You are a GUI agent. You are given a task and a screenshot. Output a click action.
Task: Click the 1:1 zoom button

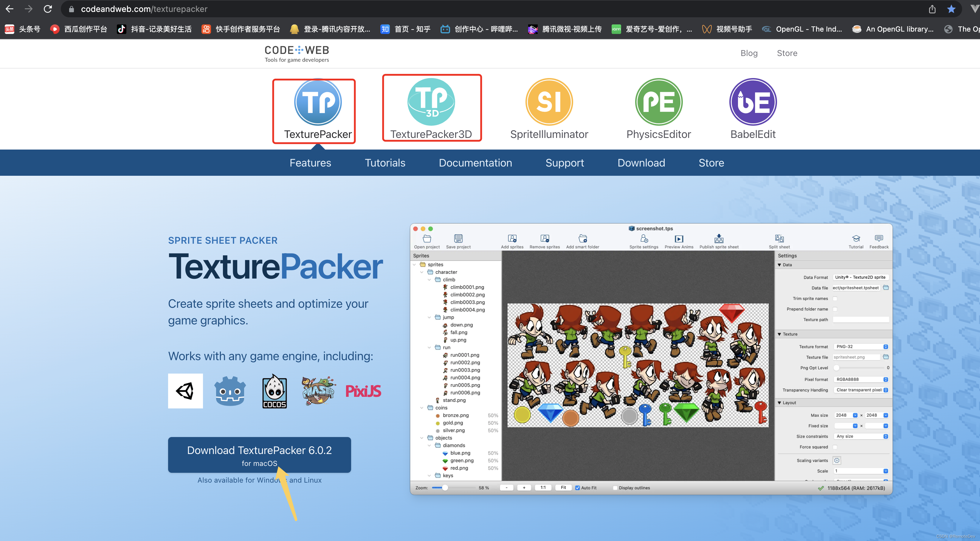(543, 488)
